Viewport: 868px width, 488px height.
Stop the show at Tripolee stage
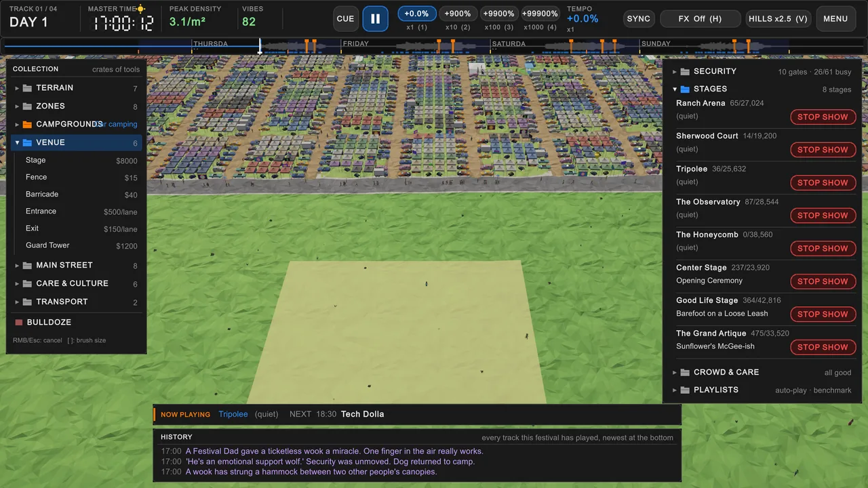click(x=823, y=183)
